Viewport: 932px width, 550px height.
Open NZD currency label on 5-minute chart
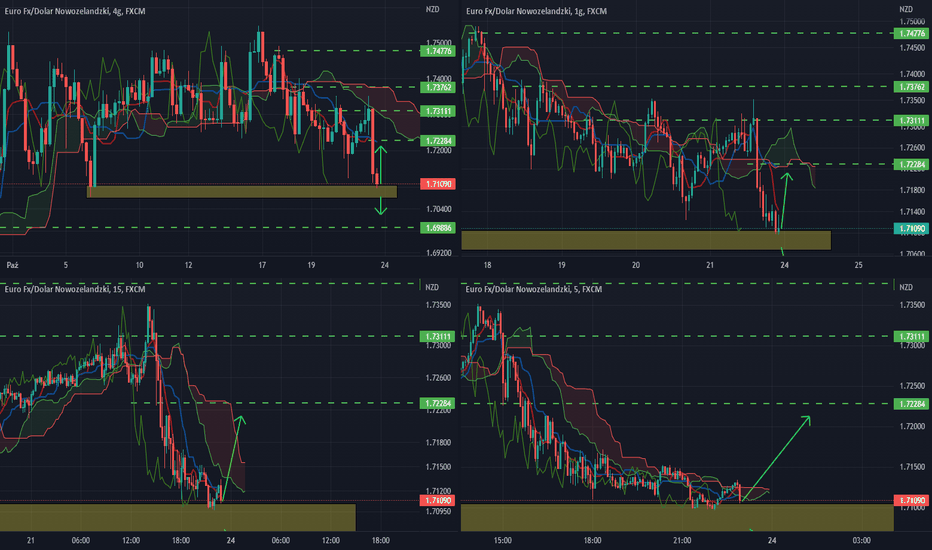coord(906,288)
